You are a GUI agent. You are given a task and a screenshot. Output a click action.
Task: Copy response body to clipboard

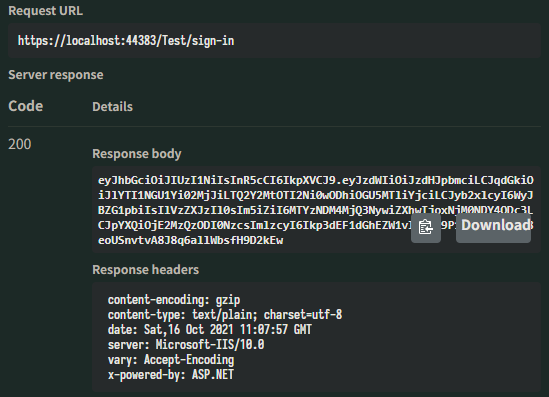coord(425,228)
